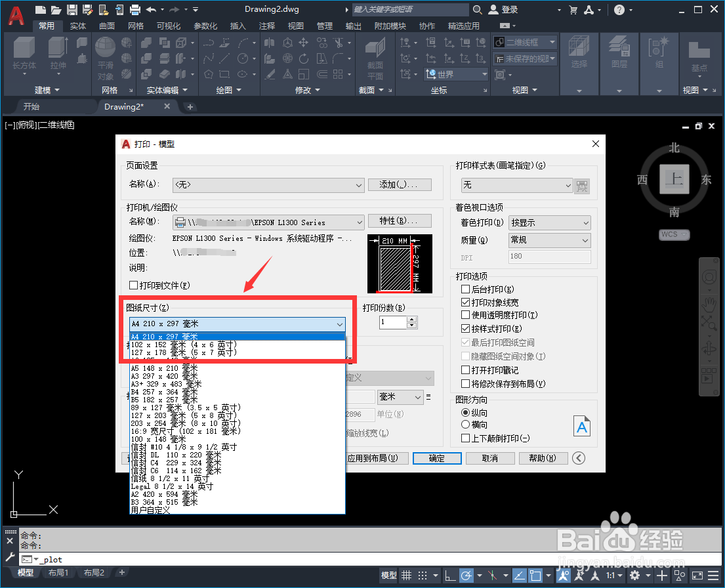
Task: Click the Rotate tool icon in Modify panel
Action: (303, 58)
